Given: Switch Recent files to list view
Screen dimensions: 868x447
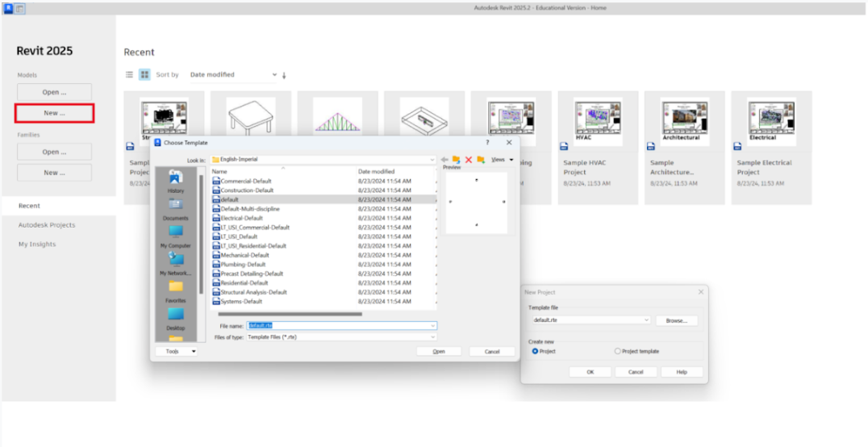Looking at the screenshot, I should tap(129, 75).
